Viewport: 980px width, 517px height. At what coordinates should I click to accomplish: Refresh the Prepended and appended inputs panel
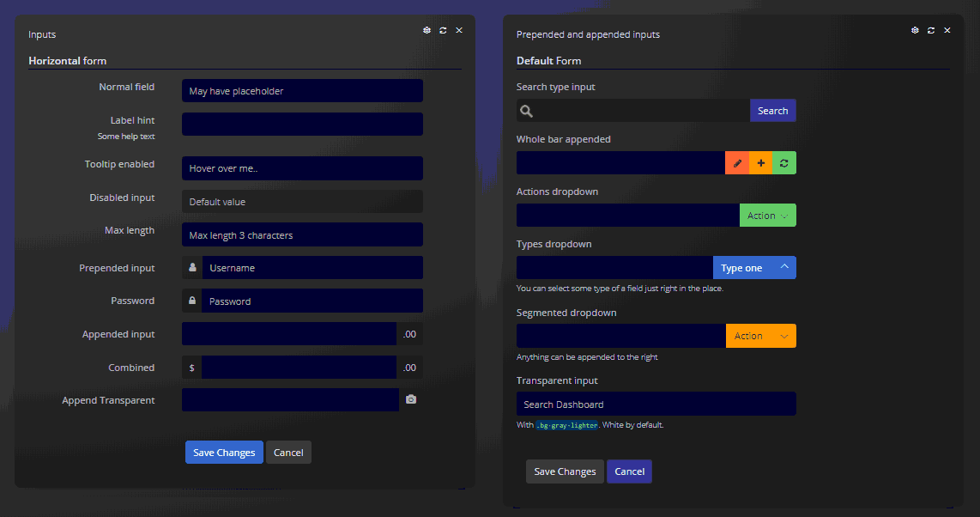930,30
